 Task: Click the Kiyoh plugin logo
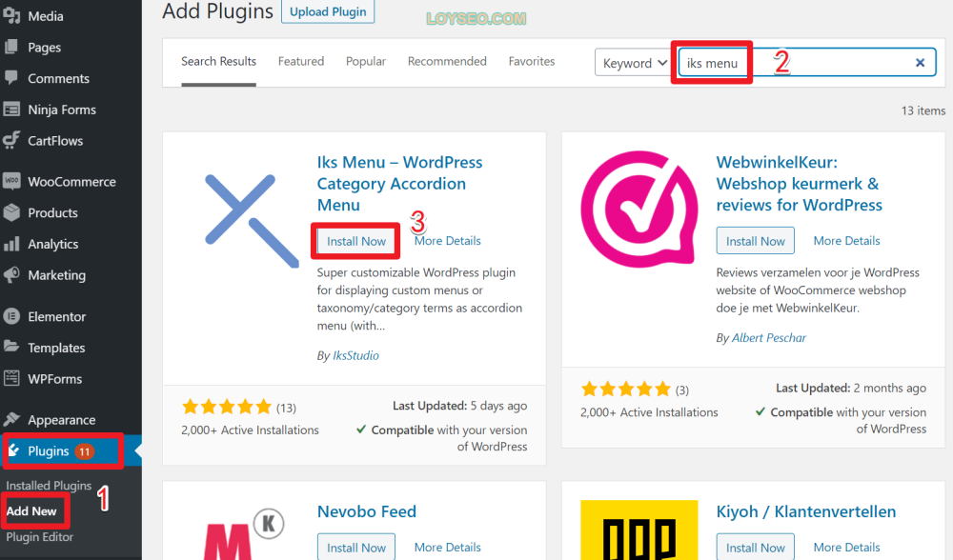(x=639, y=530)
